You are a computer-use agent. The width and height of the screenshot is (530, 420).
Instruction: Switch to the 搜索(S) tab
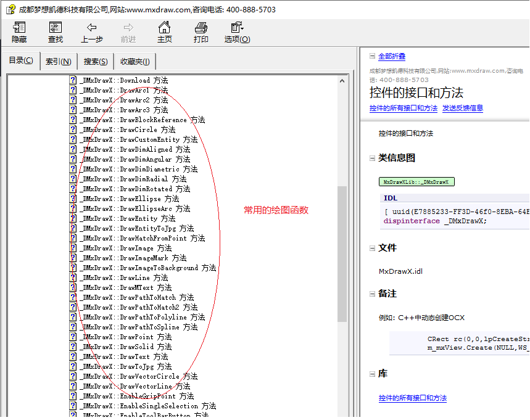click(96, 61)
